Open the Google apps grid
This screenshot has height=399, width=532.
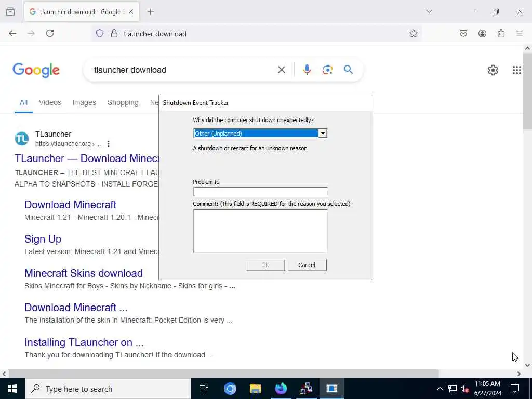517,70
